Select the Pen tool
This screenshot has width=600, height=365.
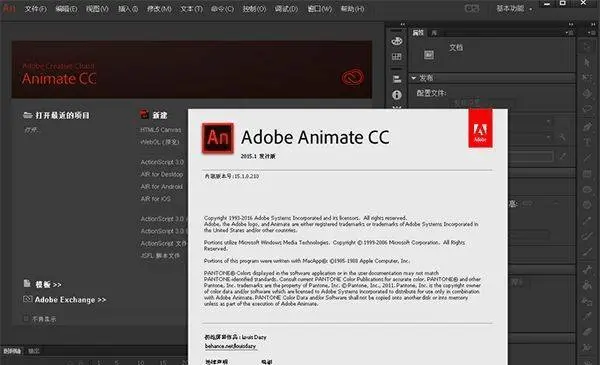587,126
